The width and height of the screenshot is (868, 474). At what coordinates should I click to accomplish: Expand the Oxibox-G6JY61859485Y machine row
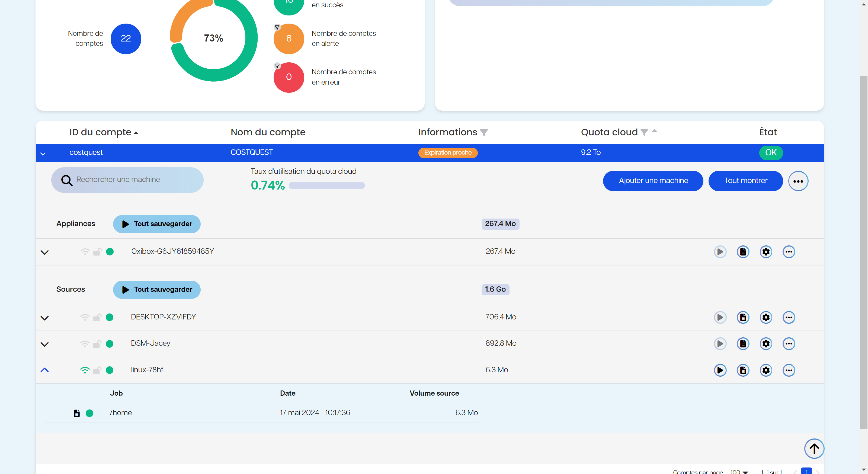click(x=44, y=252)
